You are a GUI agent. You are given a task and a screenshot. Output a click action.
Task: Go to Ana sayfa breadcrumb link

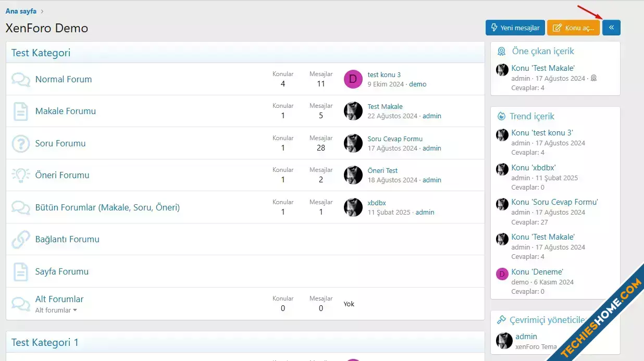pyautogui.click(x=21, y=11)
